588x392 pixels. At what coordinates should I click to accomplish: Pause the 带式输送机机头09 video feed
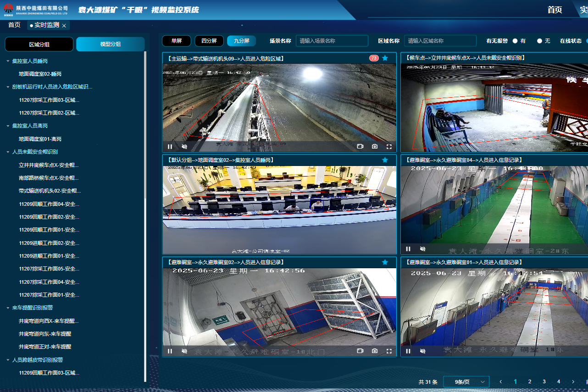(x=170, y=147)
